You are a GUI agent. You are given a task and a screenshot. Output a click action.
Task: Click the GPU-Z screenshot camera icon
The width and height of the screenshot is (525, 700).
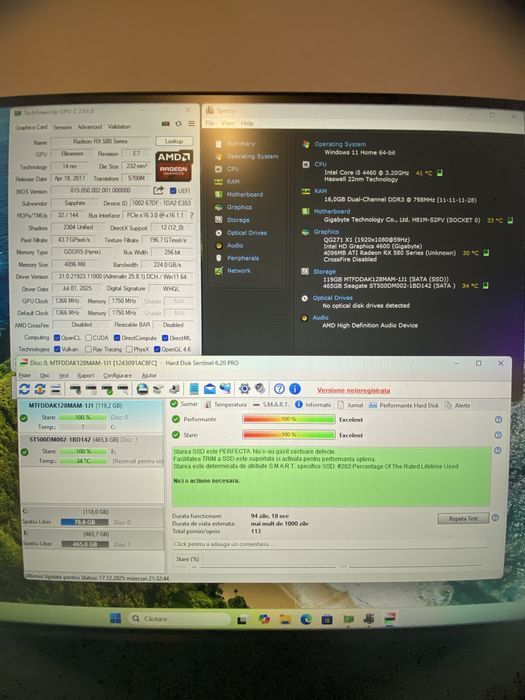166,124
